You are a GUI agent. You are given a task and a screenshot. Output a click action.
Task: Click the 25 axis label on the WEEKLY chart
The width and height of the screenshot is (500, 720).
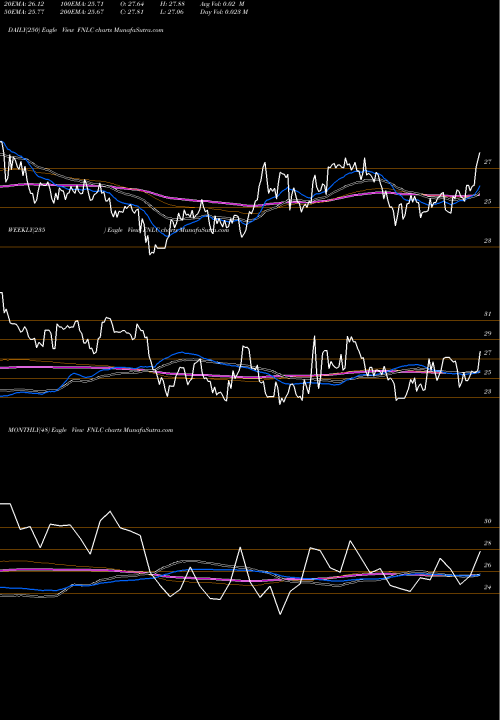coord(488,372)
